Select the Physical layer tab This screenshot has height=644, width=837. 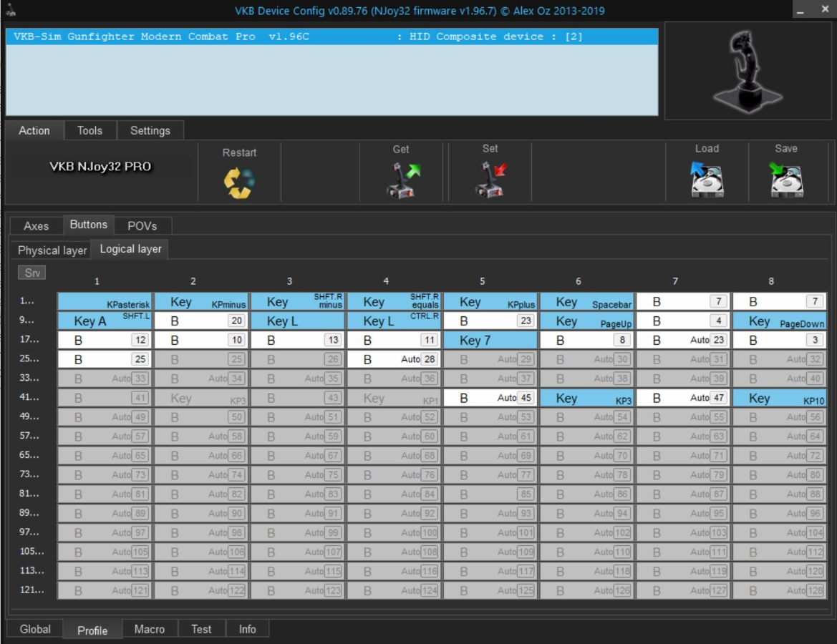click(x=52, y=250)
